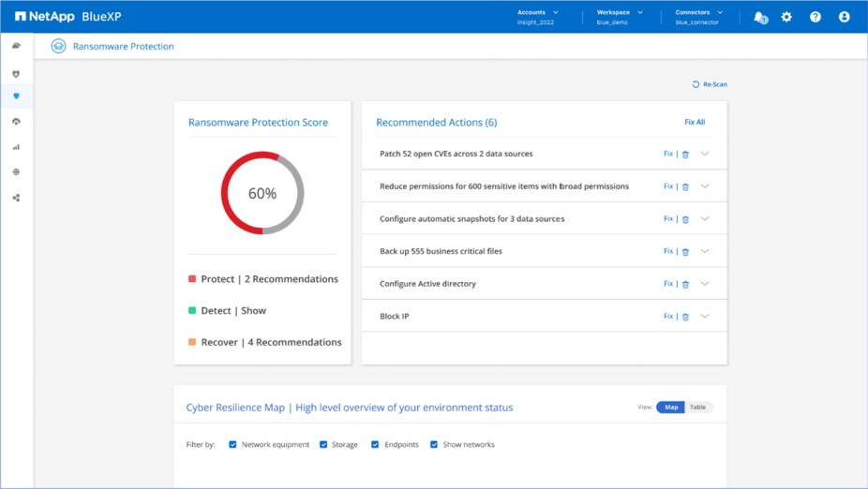
Task: Click the Fix All link
Action: 695,123
